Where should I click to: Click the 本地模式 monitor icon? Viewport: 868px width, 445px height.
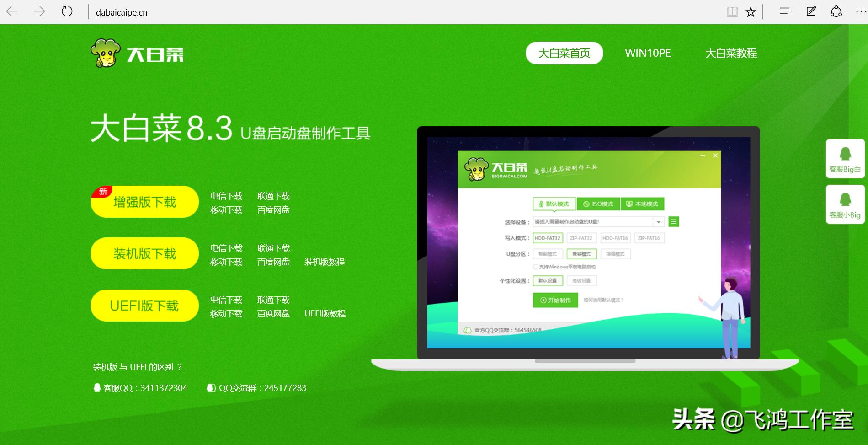(x=629, y=204)
